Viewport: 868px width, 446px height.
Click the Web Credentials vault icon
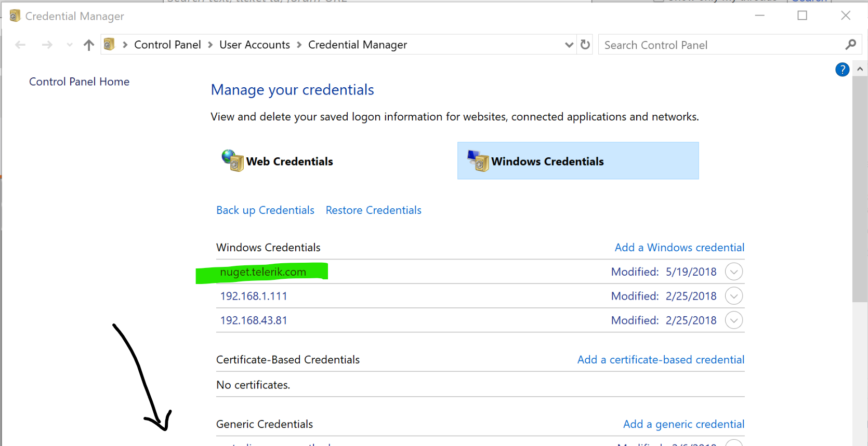(x=232, y=160)
